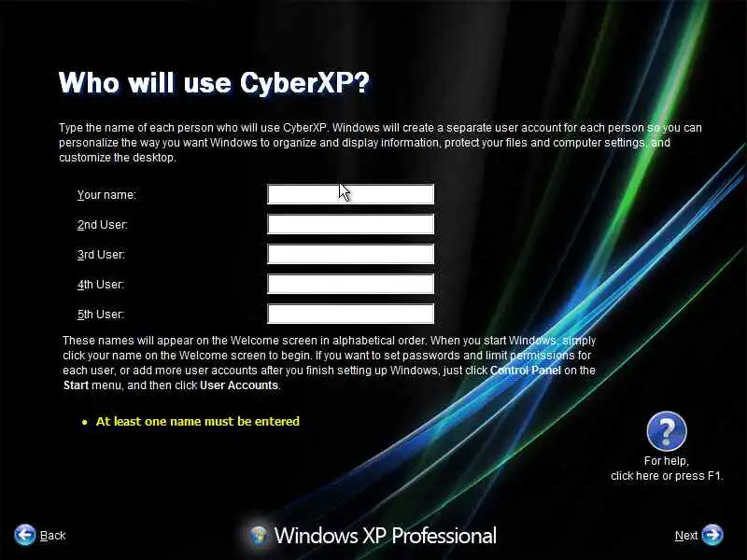Click the Windows XP Professional branding text

pos(386,536)
